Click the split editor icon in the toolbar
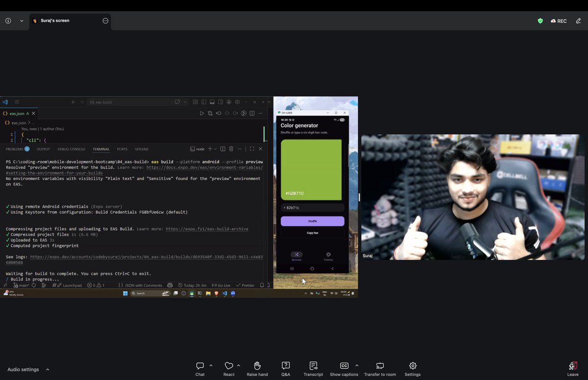Viewport: 588px width, 380px height. coord(252,113)
